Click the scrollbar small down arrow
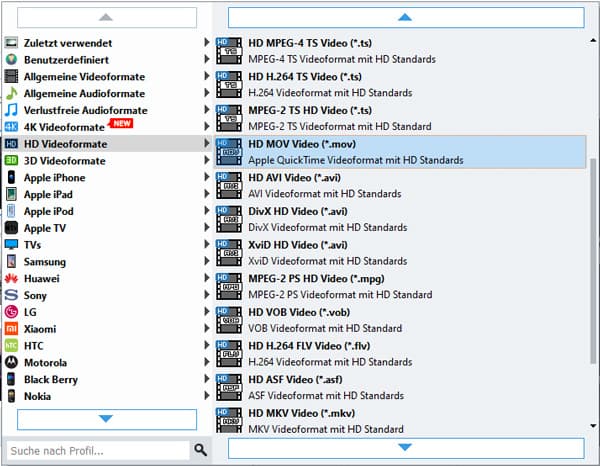This screenshot has height=466, width=600. pyautogui.click(x=593, y=426)
